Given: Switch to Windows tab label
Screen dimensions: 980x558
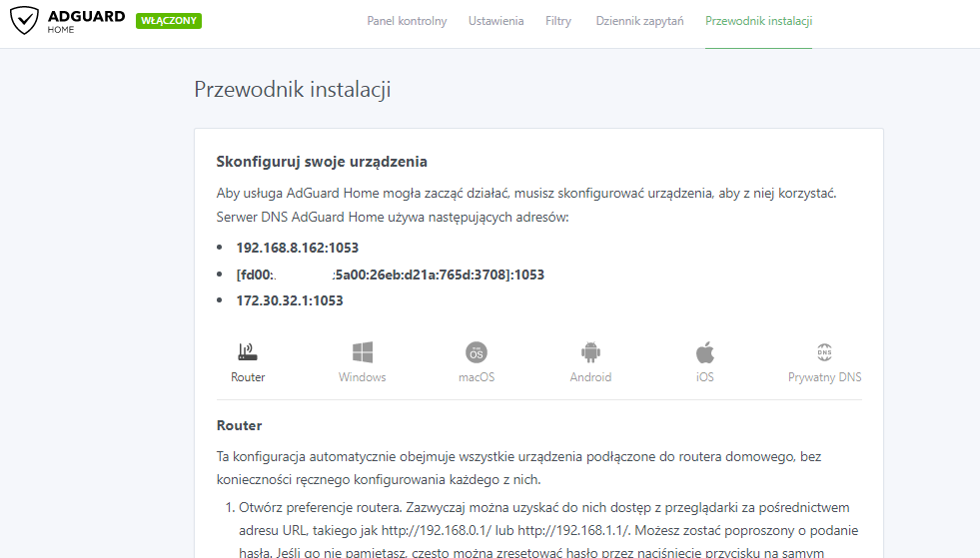Looking at the screenshot, I should 362,376.
